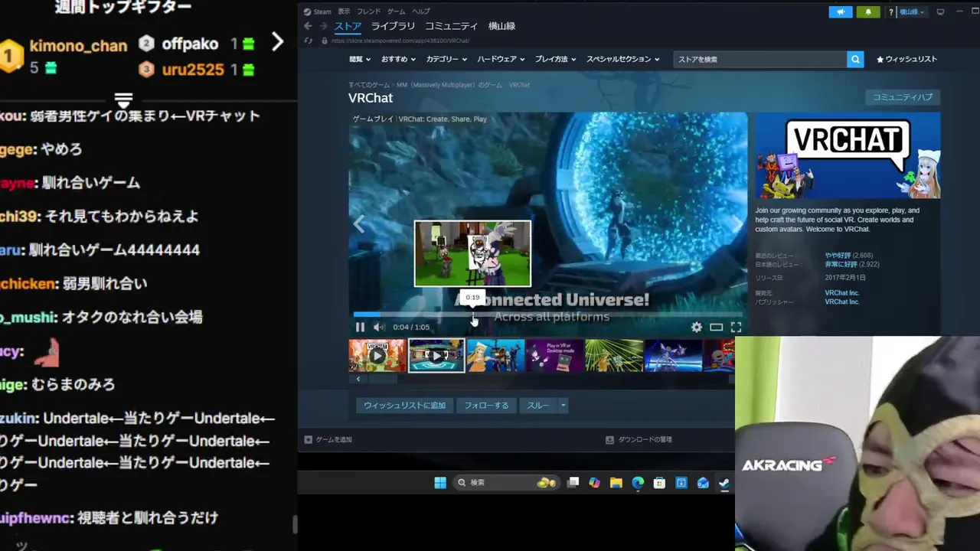Reload page with the refresh icon
Viewport: 980px width, 551px height.
308,41
